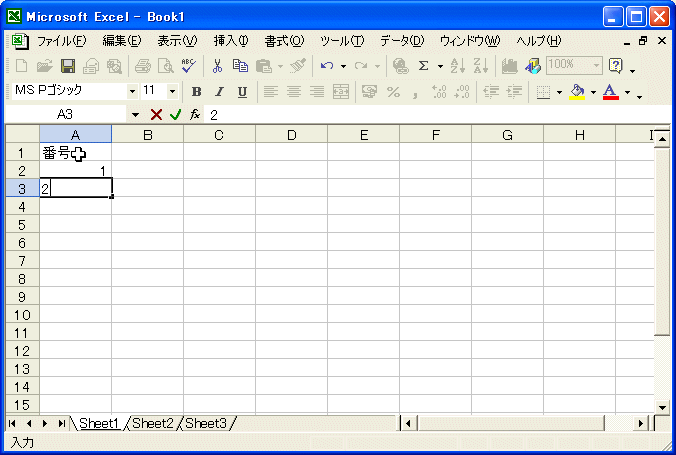Click the Undo arrow icon
676x455 pixels.
point(327,66)
